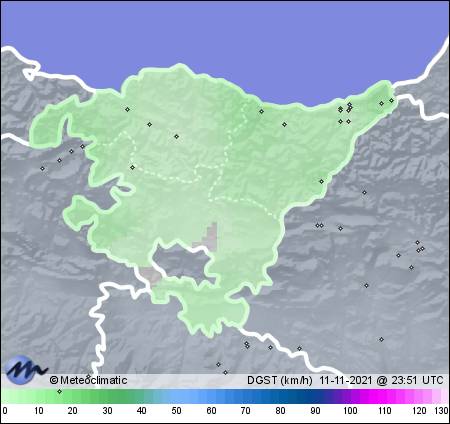This screenshot has width=450, height=424.
Task: Click the 130 value at the scale's end
Action: click(441, 411)
